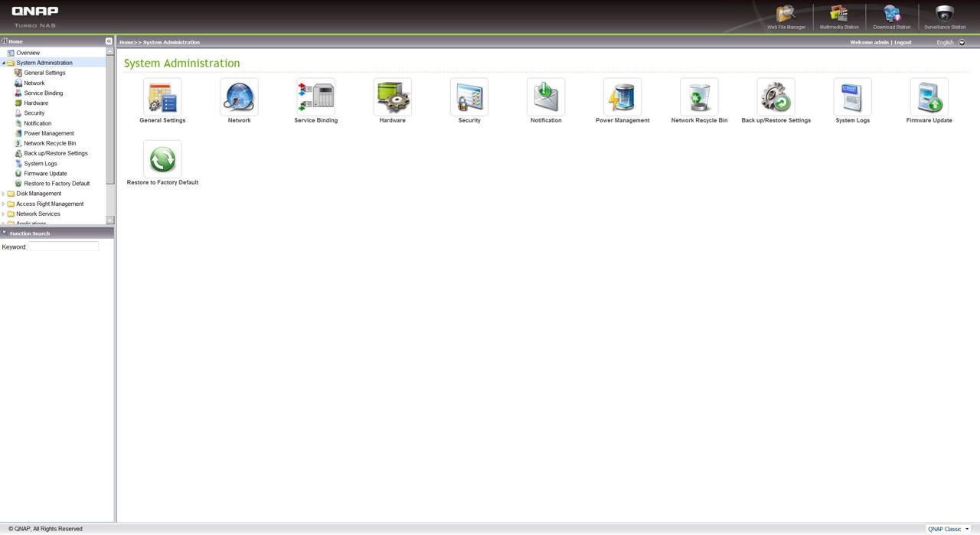Launch Web File Manager from top bar
The height and width of the screenshot is (535, 980).
786,17
